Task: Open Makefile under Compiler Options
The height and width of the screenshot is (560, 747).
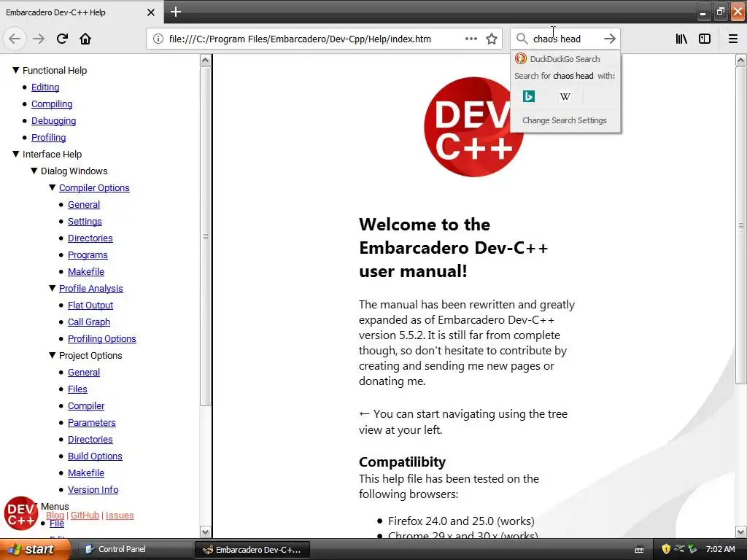Action: (86, 271)
